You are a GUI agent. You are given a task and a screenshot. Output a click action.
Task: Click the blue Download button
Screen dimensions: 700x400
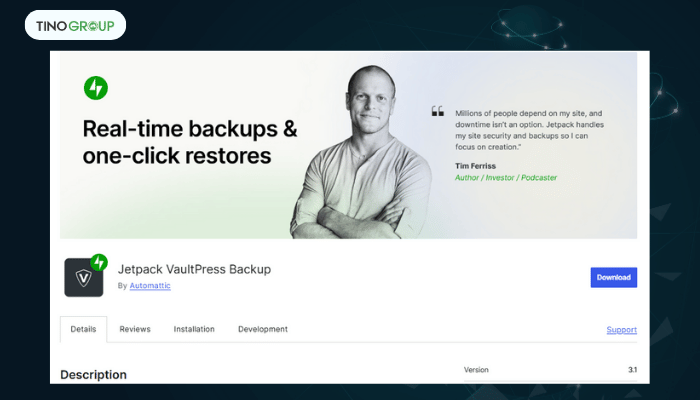[614, 277]
